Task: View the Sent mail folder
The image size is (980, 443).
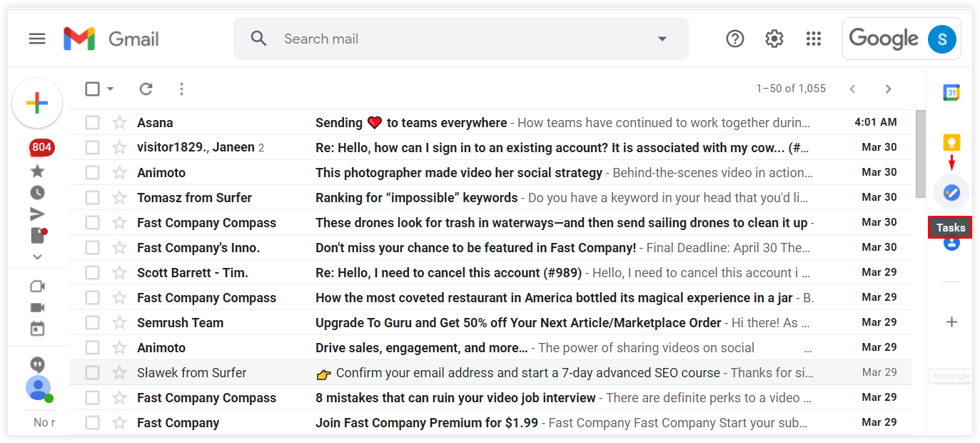Action: [x=37, y=213]
